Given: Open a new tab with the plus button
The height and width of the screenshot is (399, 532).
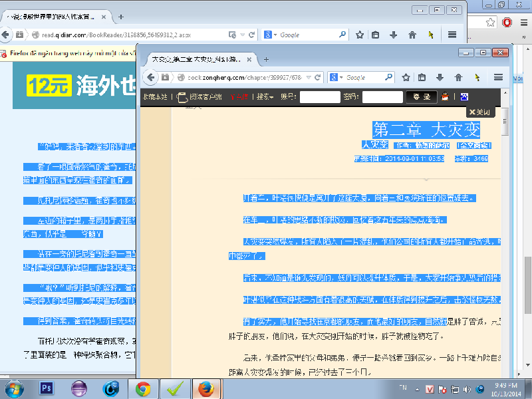Looking at the screenshot, I should [267, 59].
